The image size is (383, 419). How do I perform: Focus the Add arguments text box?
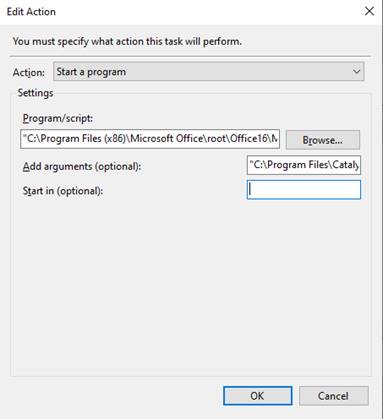[x=304, y=165]
